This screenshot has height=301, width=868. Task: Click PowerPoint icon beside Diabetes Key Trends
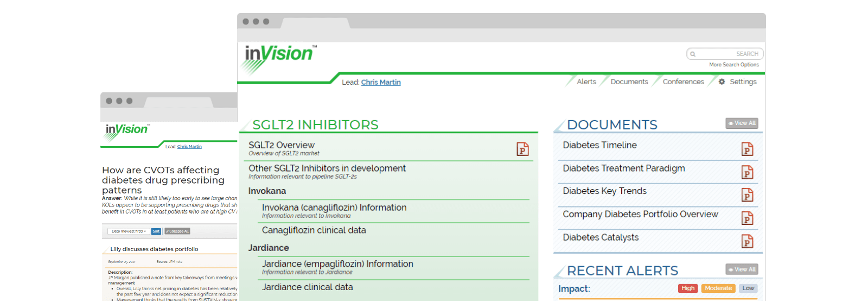(x=747, y=195)
